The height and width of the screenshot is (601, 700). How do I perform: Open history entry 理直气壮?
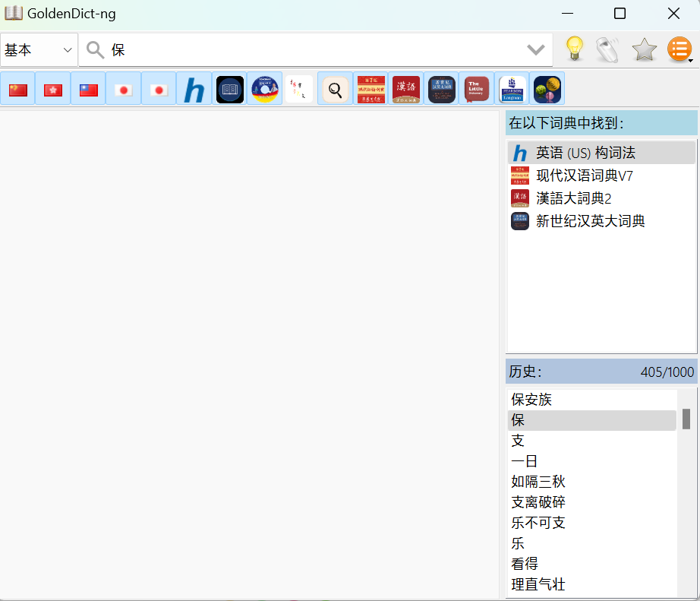tap(592, 584)
